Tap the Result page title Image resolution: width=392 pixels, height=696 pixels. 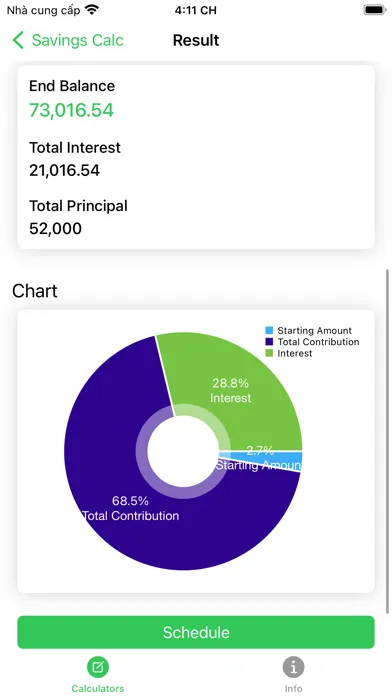pyautogui.click(x=196, y=40)
